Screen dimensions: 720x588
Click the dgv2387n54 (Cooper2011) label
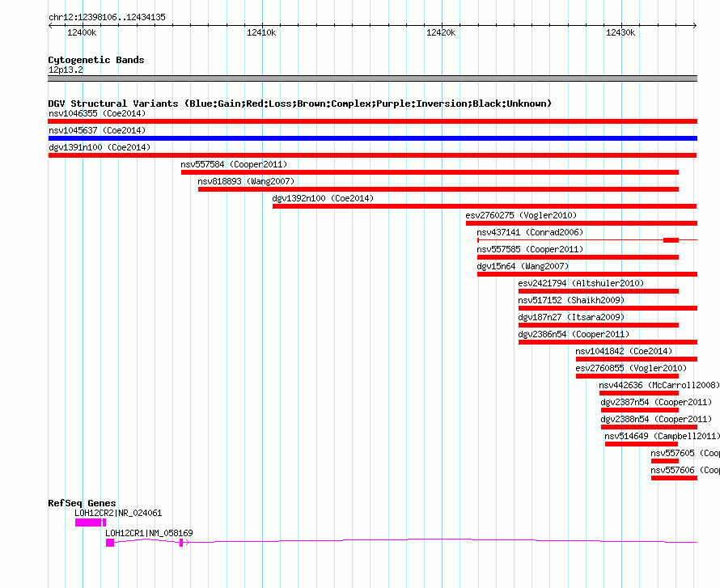656,402
